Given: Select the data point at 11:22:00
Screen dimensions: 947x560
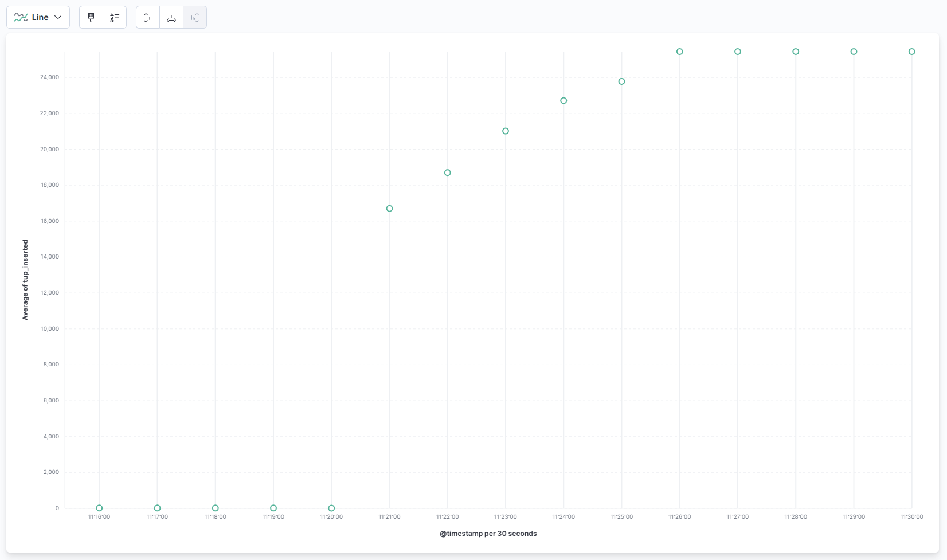Looking at the screenshot, I should click(448, 173).
